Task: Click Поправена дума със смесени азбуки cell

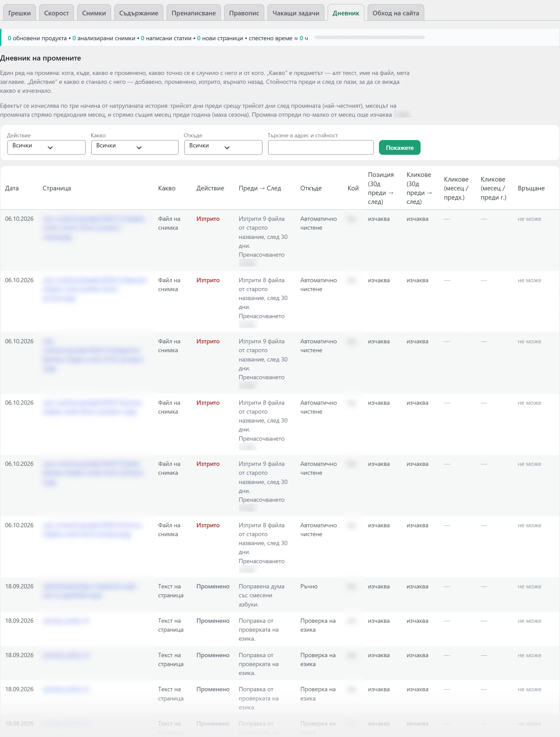Action: click(x=261, y=595)
